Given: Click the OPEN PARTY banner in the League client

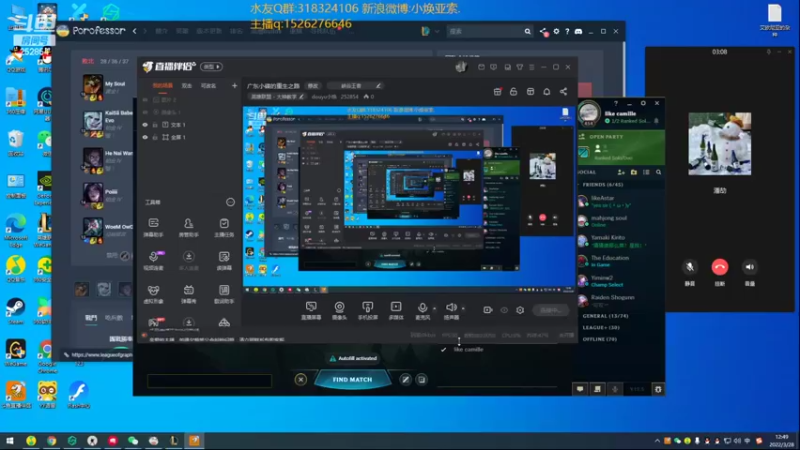Looking at the screenshot, I should [621, 145].
